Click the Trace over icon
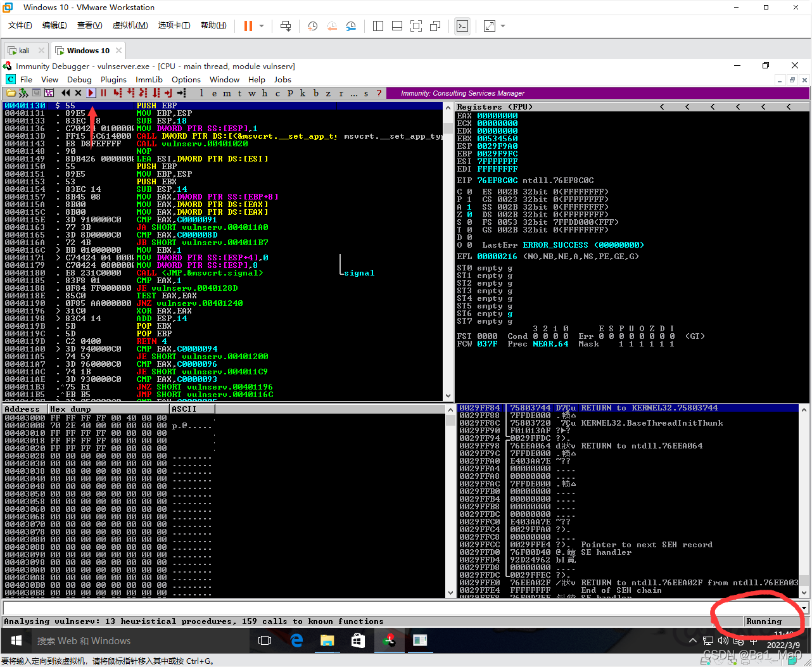Image resolution: width=812 pixels, height=667 pixels. coord(156,93)
